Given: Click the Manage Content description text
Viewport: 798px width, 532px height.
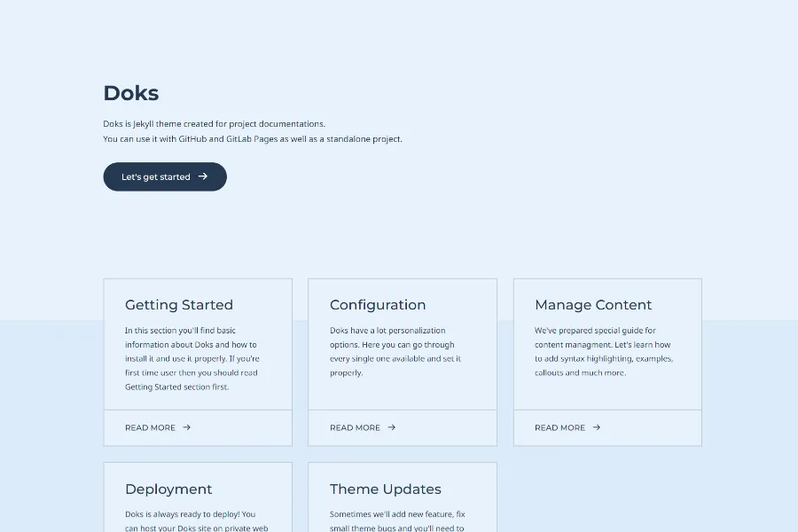Looking at the screenshot, I should [x=603, y=351].
